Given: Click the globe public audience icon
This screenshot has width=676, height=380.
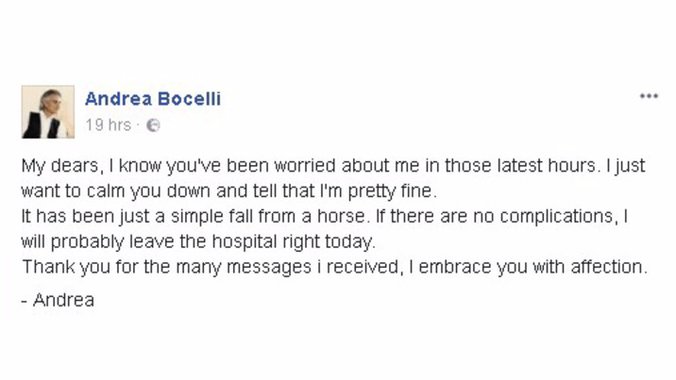Looking at the screenshot, I should coord(153,126).
